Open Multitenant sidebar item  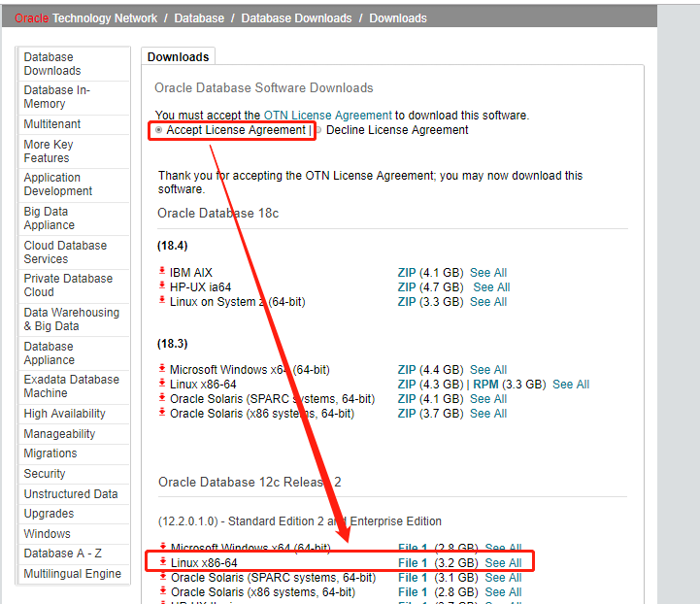(74, 124)
